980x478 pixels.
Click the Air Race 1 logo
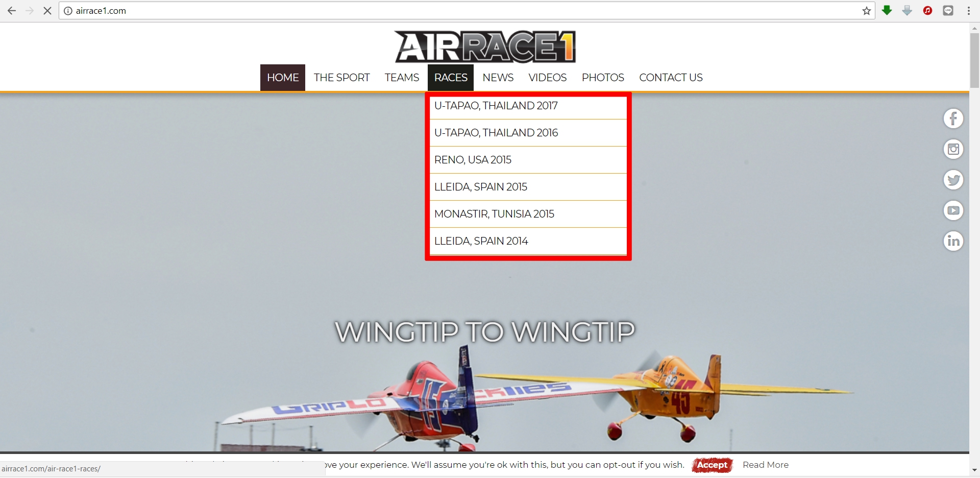(485, 46)
